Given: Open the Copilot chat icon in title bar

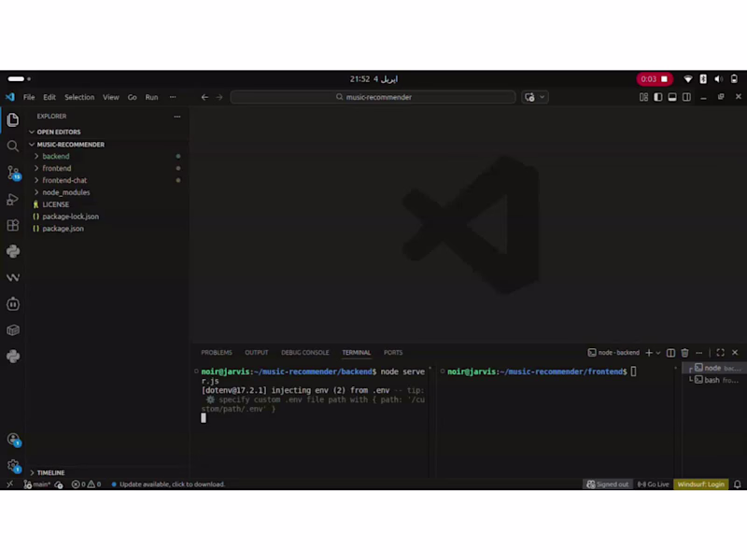Looking at the screenshot, I should [x=529, y=97].
